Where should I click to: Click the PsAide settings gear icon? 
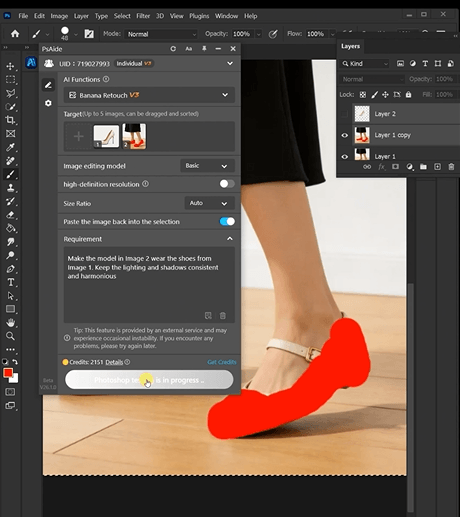click(x=48, y=103)
